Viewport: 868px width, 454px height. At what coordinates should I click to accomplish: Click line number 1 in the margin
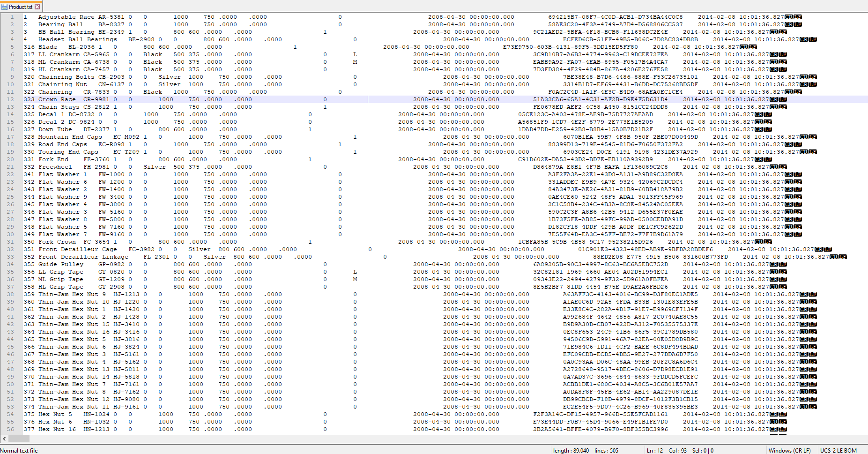12,16
